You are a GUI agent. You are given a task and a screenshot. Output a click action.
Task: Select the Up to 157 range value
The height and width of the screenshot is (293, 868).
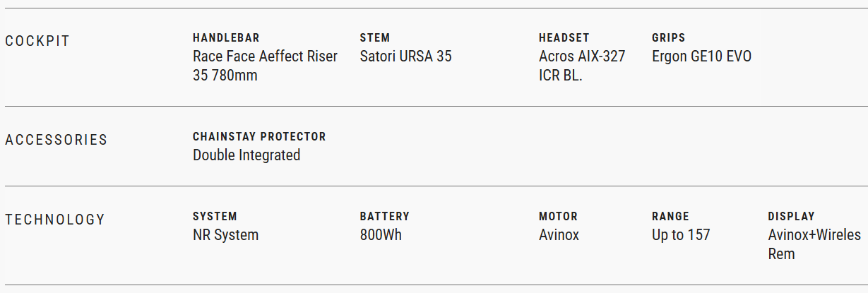[x=681, y=235]
